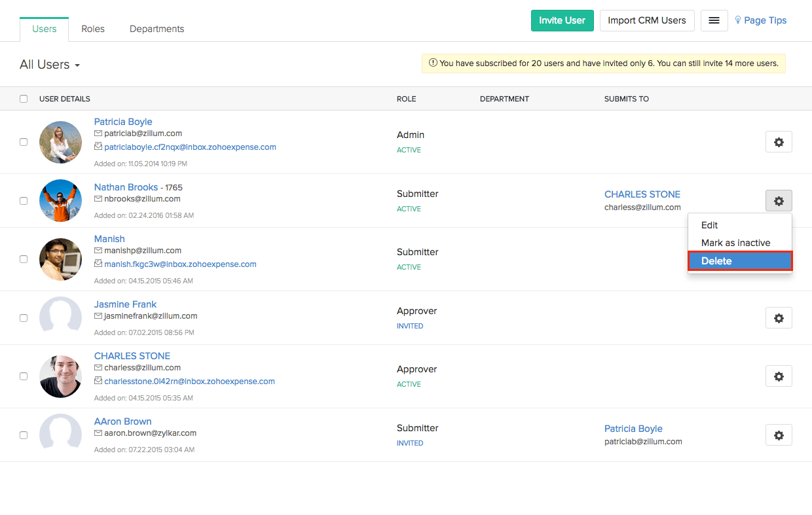The height and width of the screenshot is (515, 812).
Task: Check the box next to Manish
Action: click(x=24, y=259)
